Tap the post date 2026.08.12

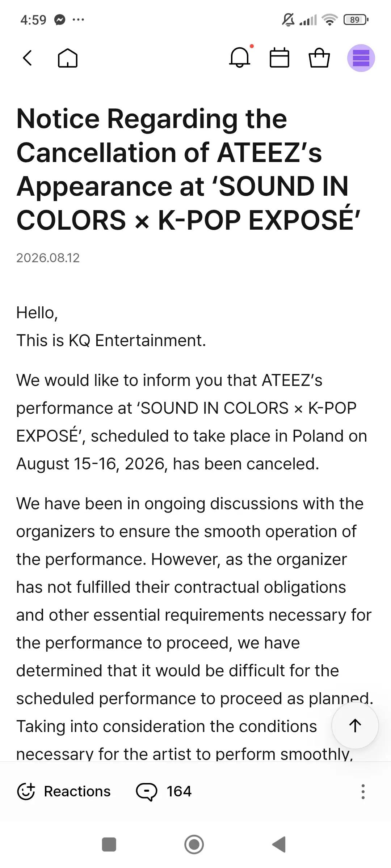point(48,258)
